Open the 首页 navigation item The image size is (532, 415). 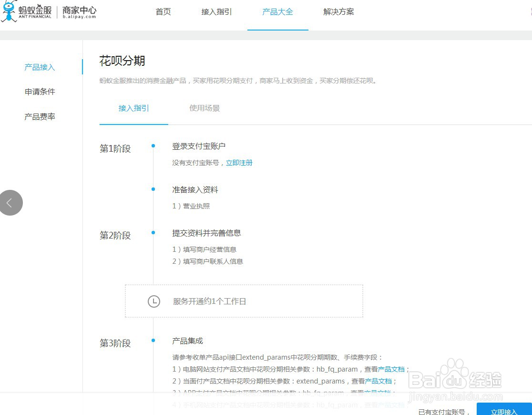point(163,12)
